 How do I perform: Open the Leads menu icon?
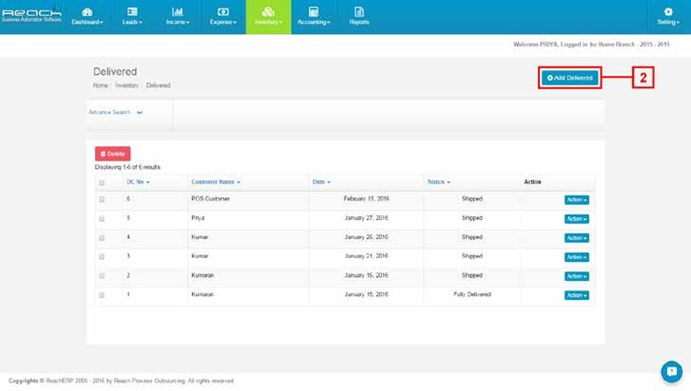132,11
